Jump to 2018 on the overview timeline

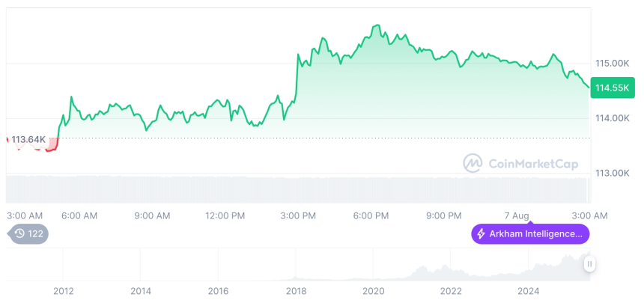point(296,290)
